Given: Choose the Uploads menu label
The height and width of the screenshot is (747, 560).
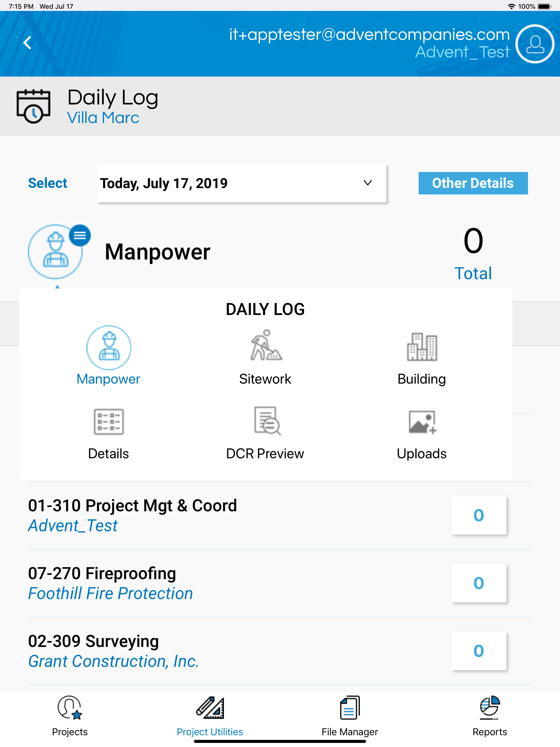Looking at the screenshot, I should pyautogui.click(x=422, y=454).
